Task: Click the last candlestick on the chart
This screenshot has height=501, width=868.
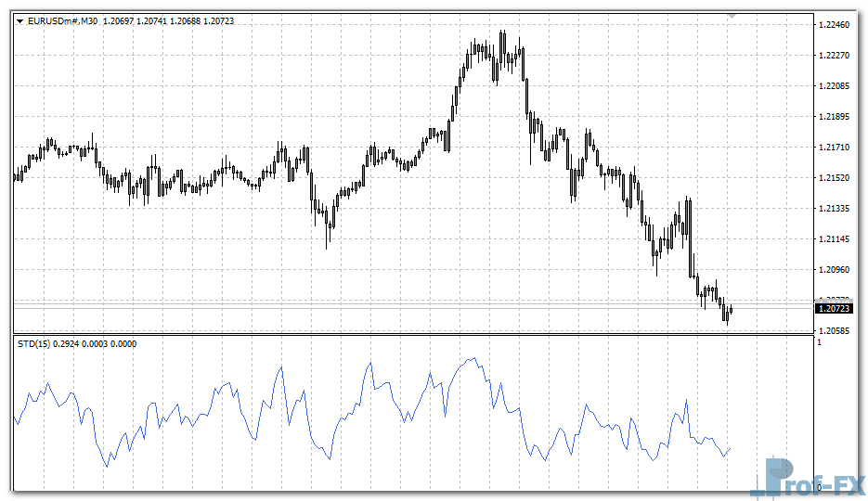Action: [732, 309]
